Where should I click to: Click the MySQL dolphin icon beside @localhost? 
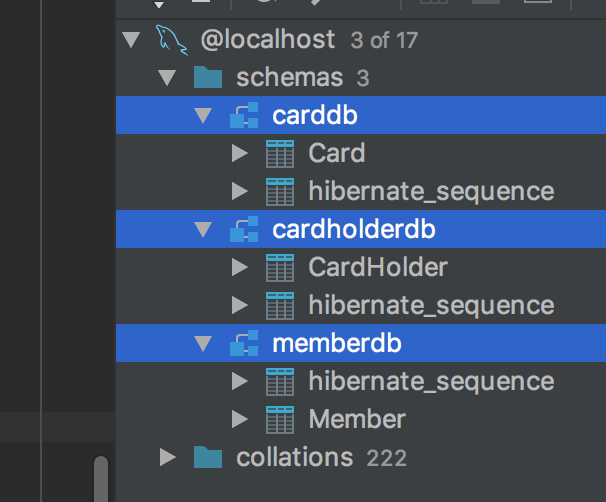click(x=172, y=40)
